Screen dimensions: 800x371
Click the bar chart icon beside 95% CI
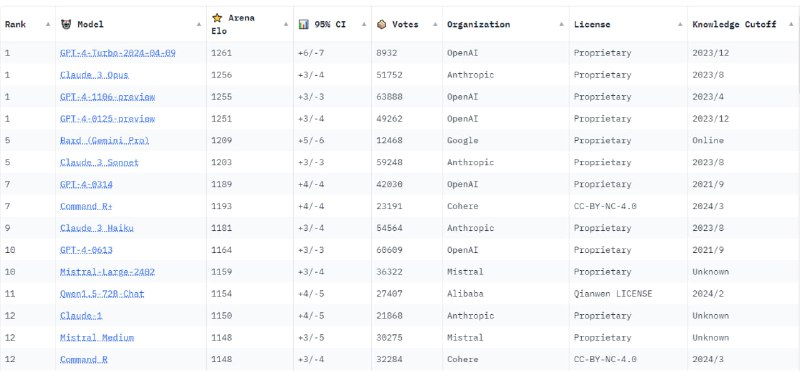click(304, 24)
